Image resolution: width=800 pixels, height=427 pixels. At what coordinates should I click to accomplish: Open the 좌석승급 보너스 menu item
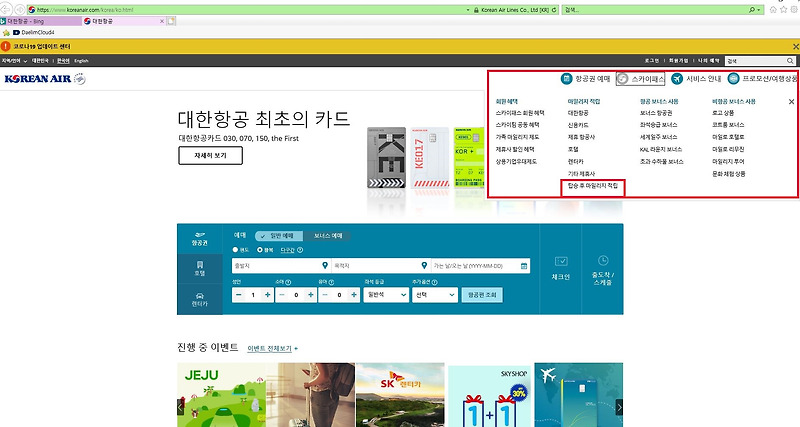tap(659, 125)
